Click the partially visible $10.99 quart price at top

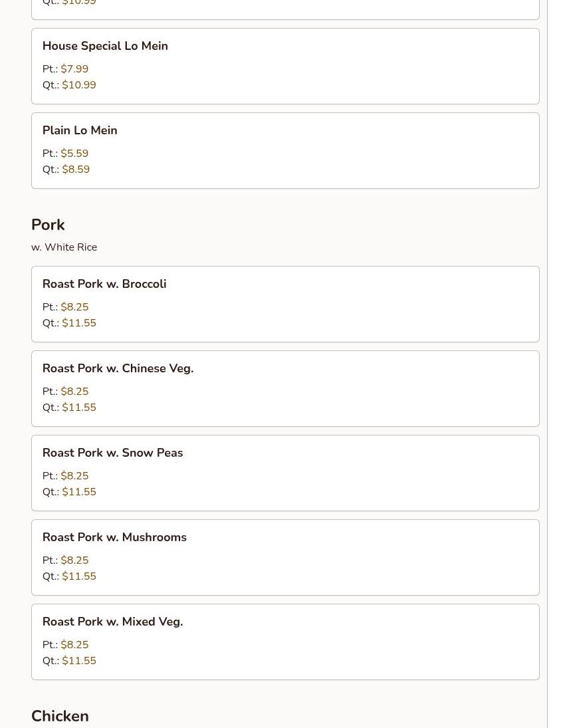(79, 3)
